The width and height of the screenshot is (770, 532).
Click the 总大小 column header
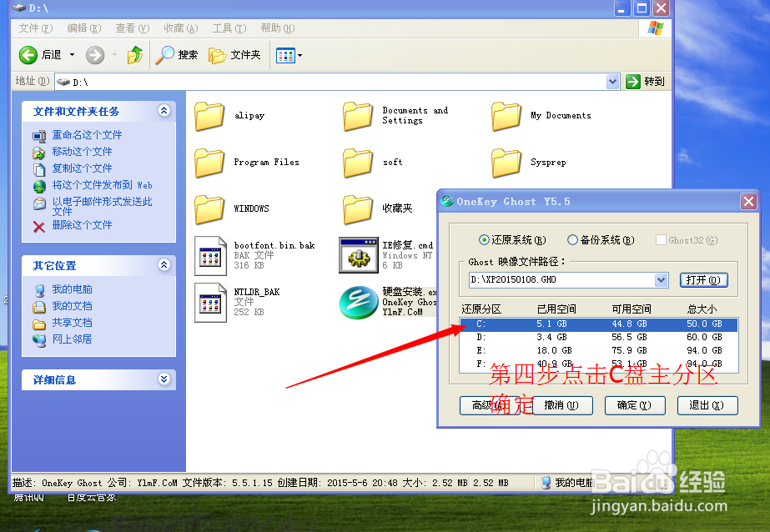point(702,309)
